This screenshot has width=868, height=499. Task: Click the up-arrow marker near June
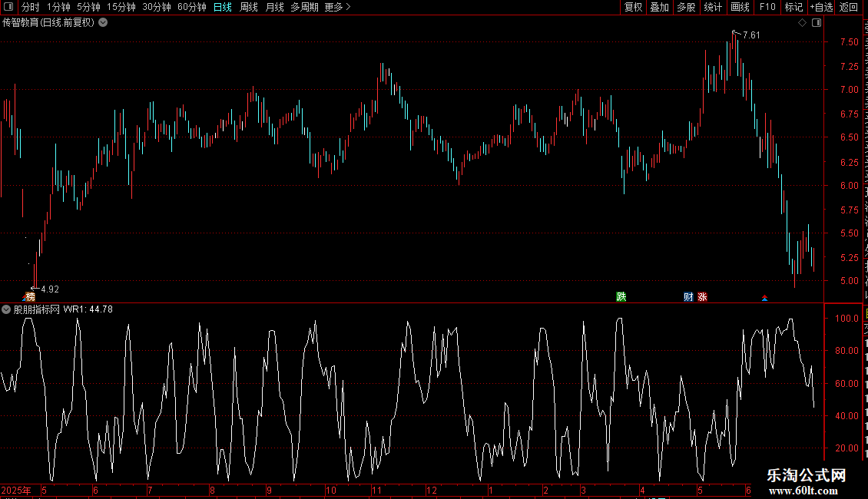764,298
